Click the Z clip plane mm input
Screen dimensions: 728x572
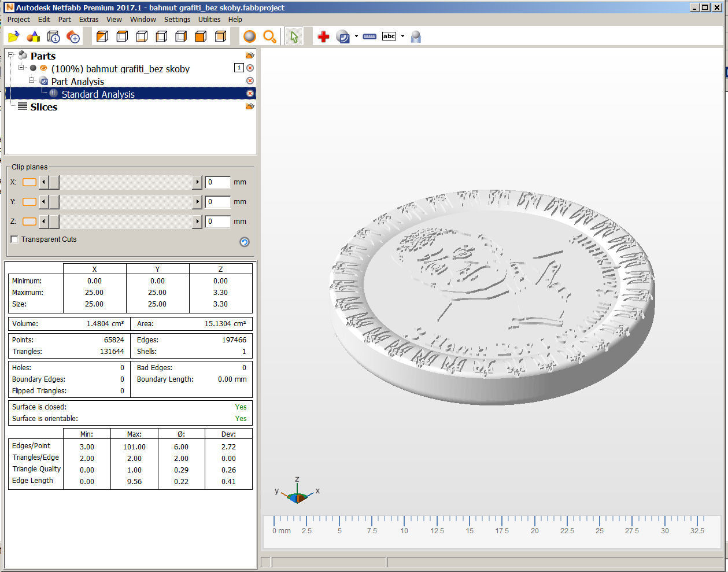218,222
